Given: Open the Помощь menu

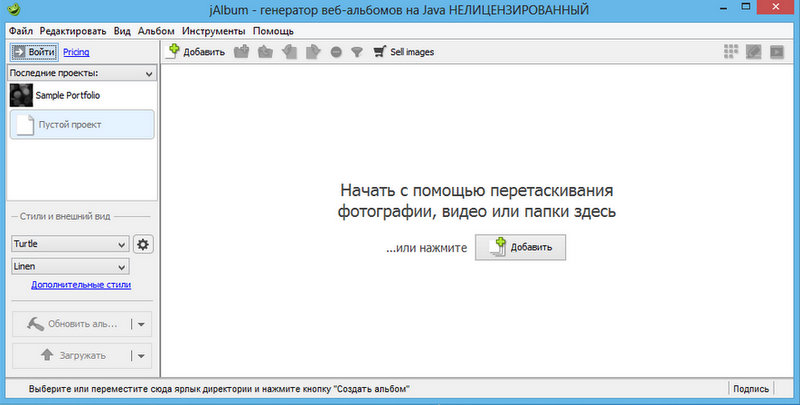Looking at the screenshot, I should click(x=273, y=31).
